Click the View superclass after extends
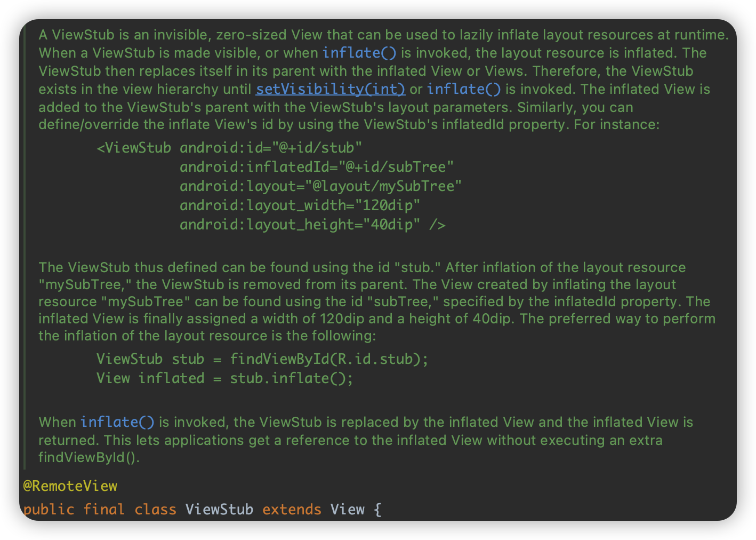Screen dimensions: 756x540 pos(347,510)
